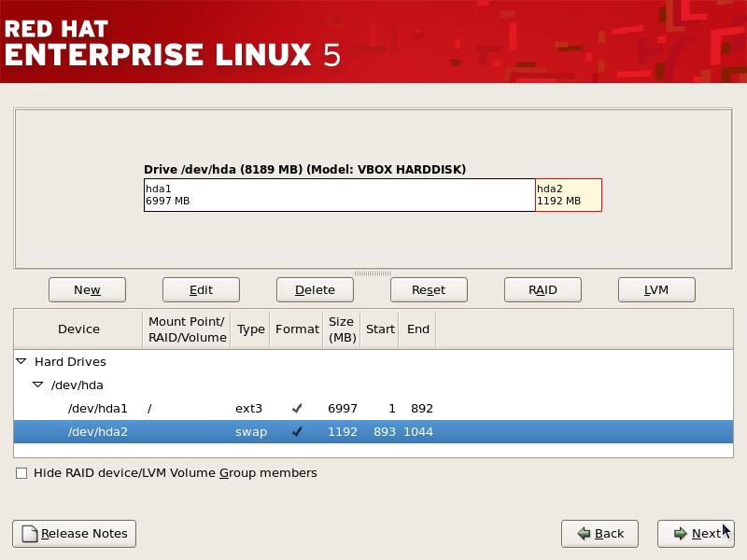Collapse the Hard Drives tree node
Screen dimensions: 747x560
pos(21,361)
